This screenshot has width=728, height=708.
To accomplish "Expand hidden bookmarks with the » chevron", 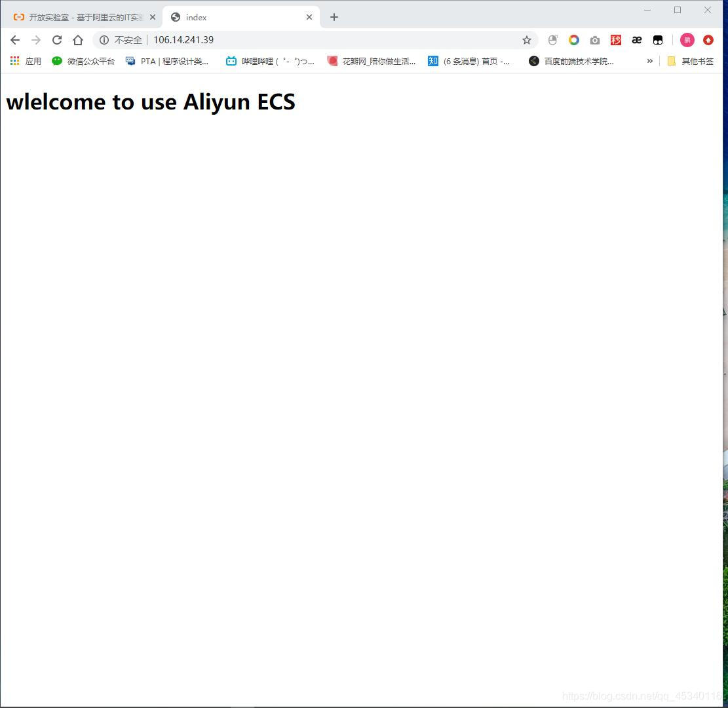I will pos(649,61).
